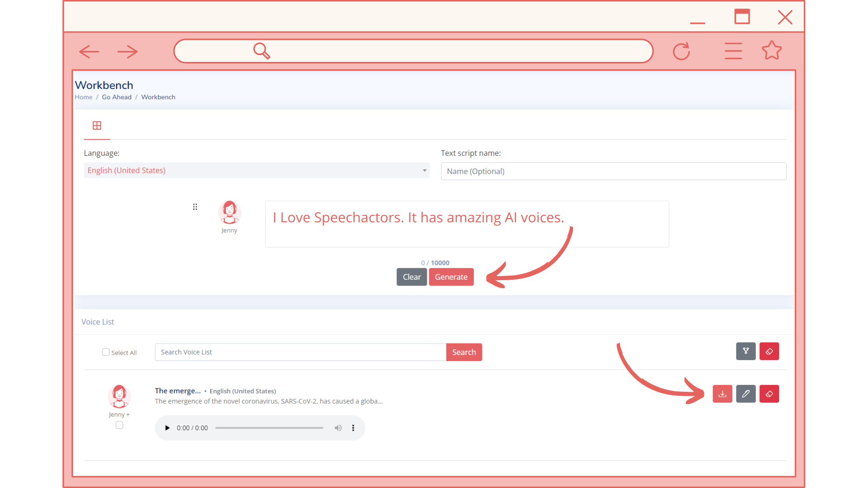The width and height of the screenshot is (868, 488).
Task: Click the download icon for generated audio
Action: pos(722,394)
